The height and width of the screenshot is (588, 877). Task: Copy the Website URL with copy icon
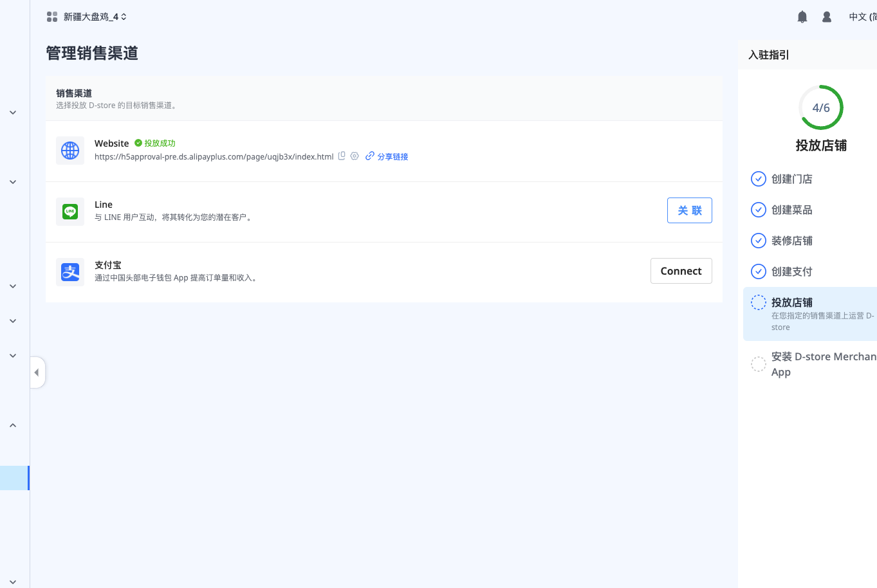(342, 156)
